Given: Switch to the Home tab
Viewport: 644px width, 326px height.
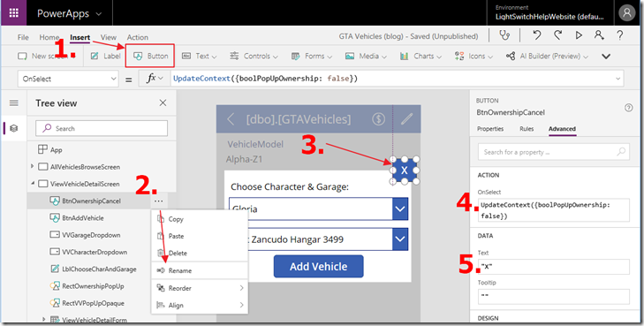Looking at the screenshot, I should (49, 37).
